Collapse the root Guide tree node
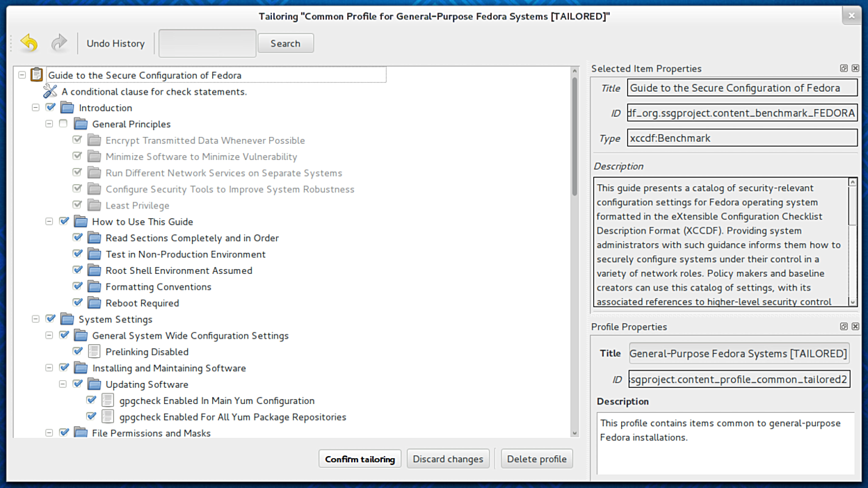 (22, 75)
